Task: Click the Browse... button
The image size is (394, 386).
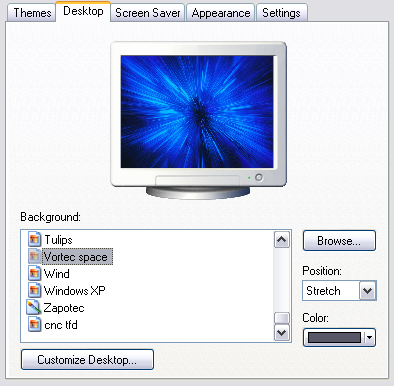Action: click(339, 241)
